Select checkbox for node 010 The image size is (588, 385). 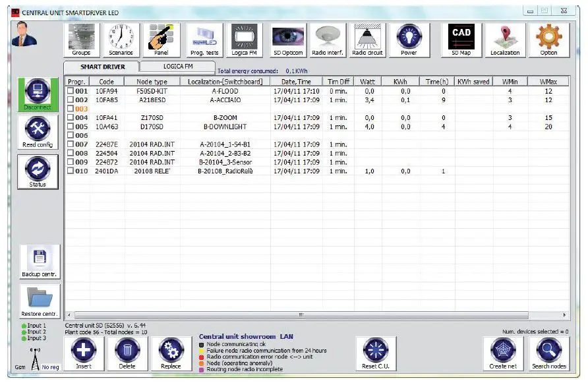click(71, 171)
